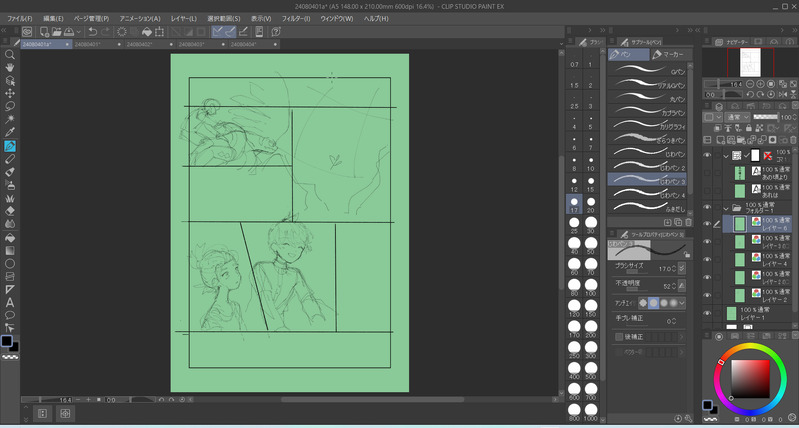This screenshot has height=428, width=799.
Task: Select the Figure ellipse tool
Action: point(10,263)
